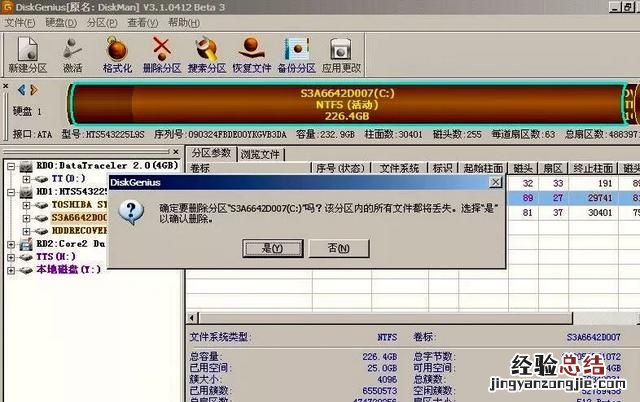
Task: Expand the 本地磁盘 (Y:) tree node
Action: pos(11,270)
